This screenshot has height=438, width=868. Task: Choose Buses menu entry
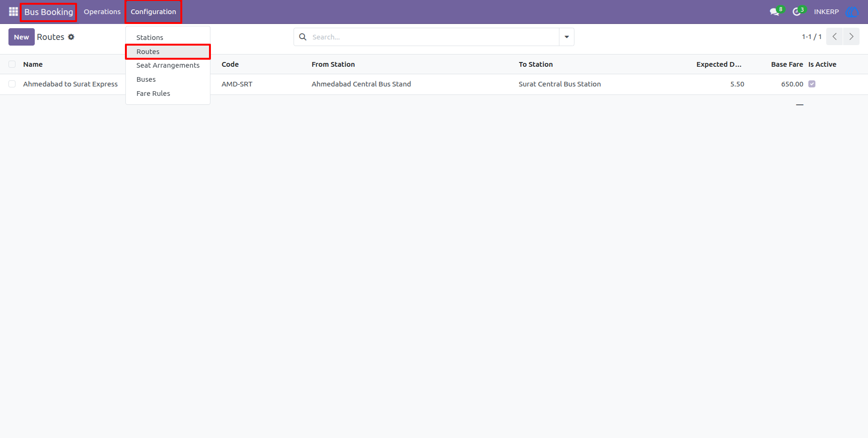coord(168,79)
